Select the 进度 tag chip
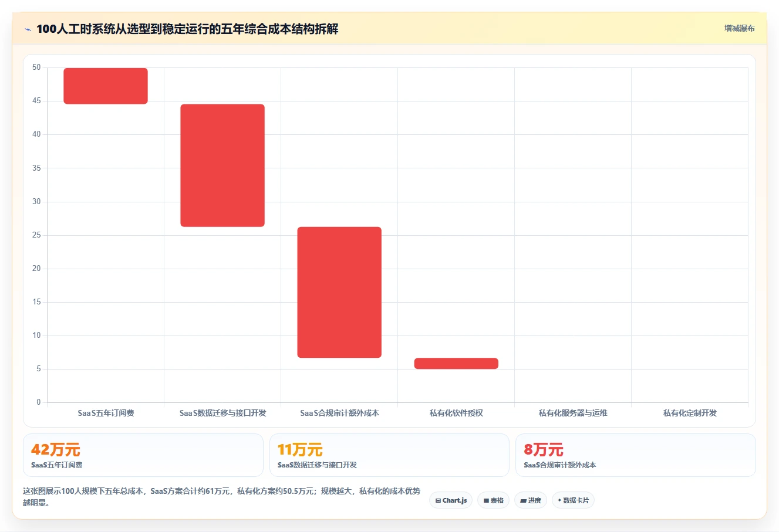 point(531,500)
